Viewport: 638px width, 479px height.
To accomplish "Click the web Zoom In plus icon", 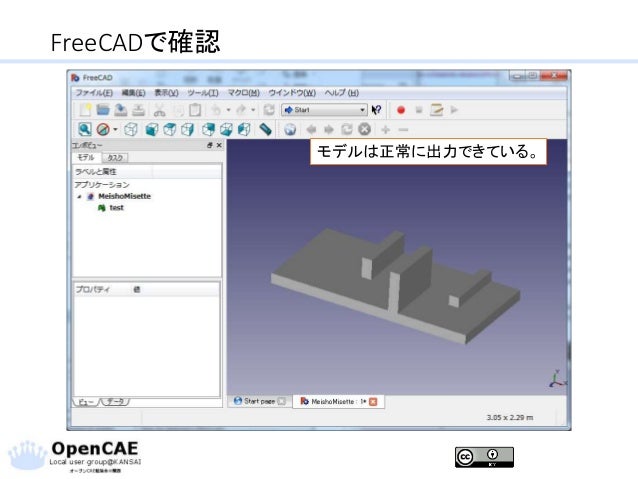I will [385, 130].
